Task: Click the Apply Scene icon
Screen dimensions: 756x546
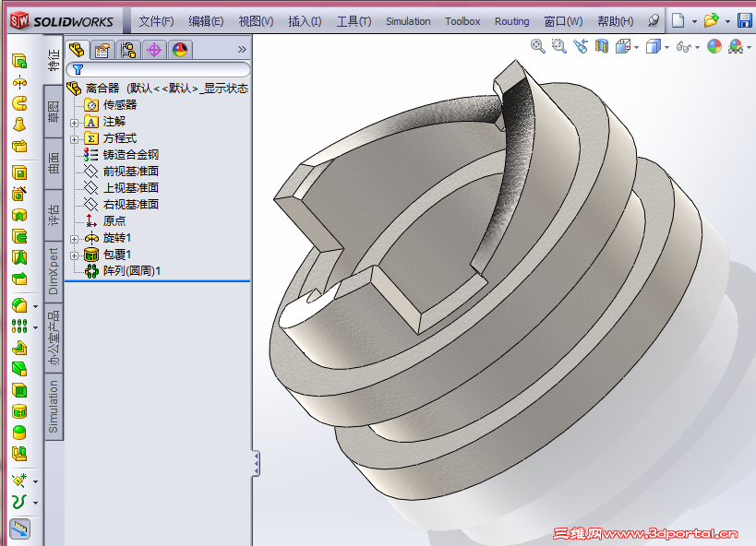Action: pos(736,46)
